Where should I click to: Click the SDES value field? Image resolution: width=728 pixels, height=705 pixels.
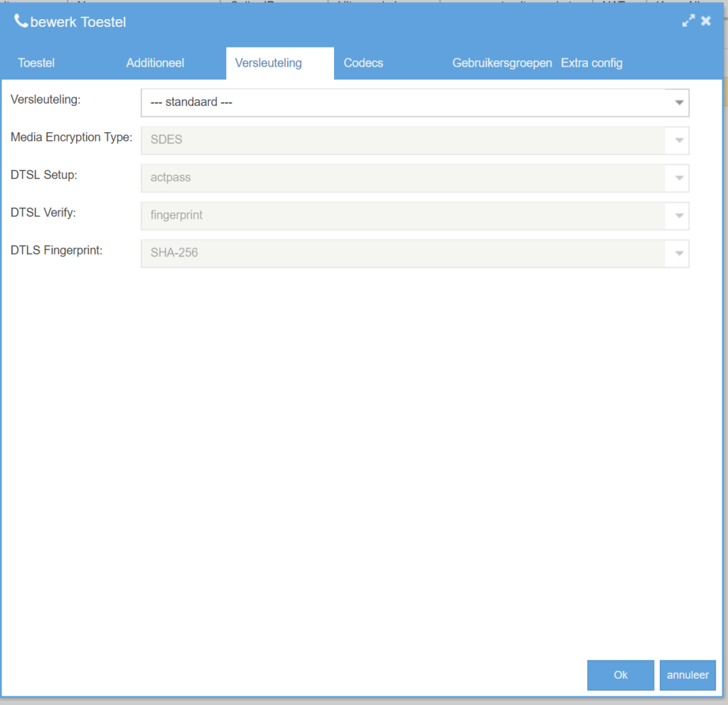[402, 140]
